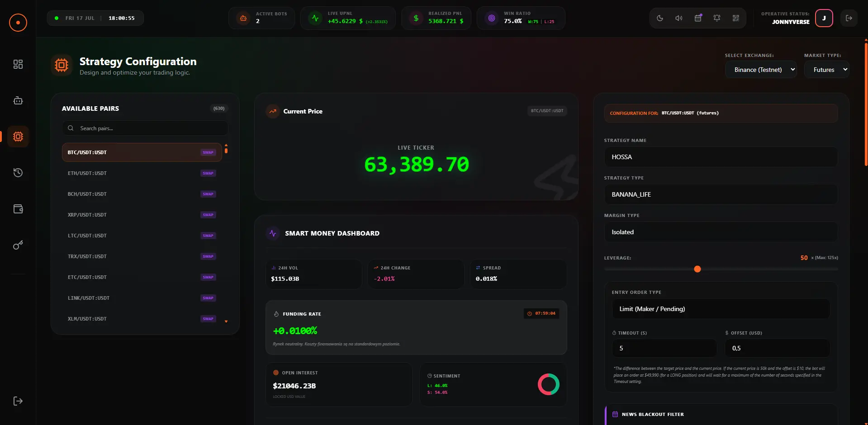Click the Current Price trend icon
Image resolution: width=868 pixels, height=425 pixels.
273,111
